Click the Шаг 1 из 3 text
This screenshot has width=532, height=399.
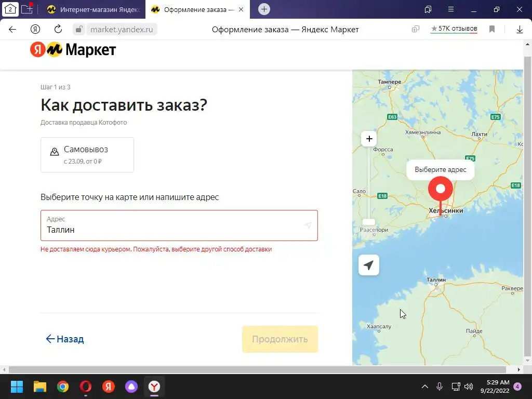tap(55, 87)
